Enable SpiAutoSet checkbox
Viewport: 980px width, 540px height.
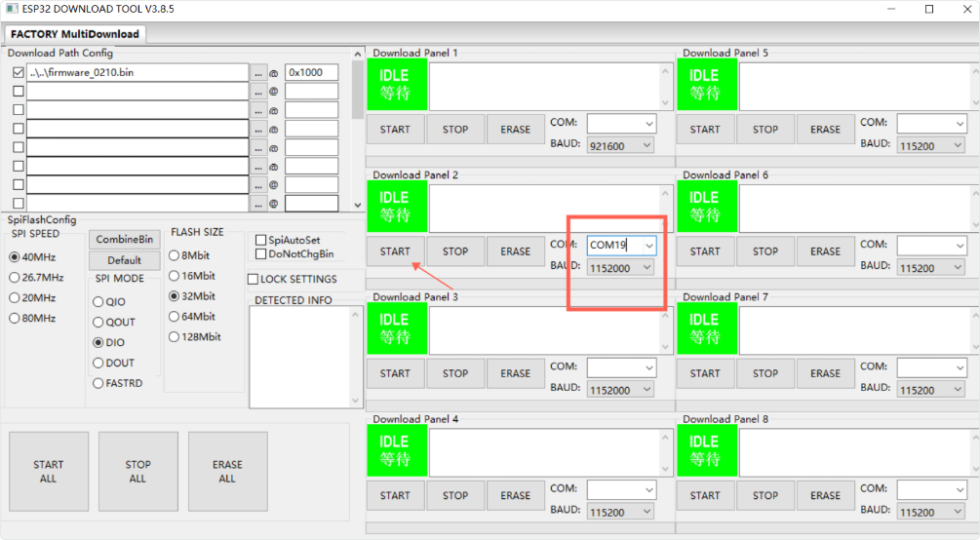pyautogui.click(x=261, y=240)
